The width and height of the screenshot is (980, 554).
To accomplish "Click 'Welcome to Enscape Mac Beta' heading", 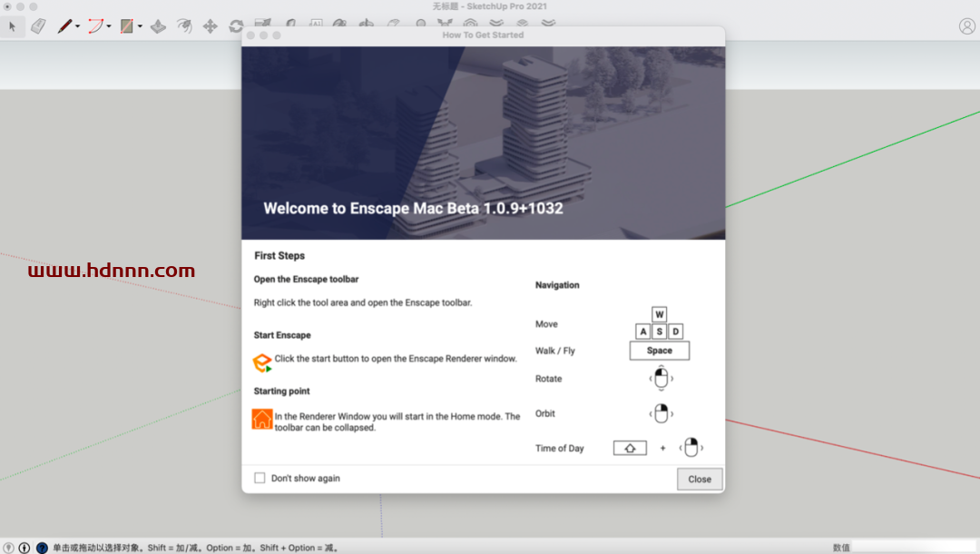I will point(413,208).
